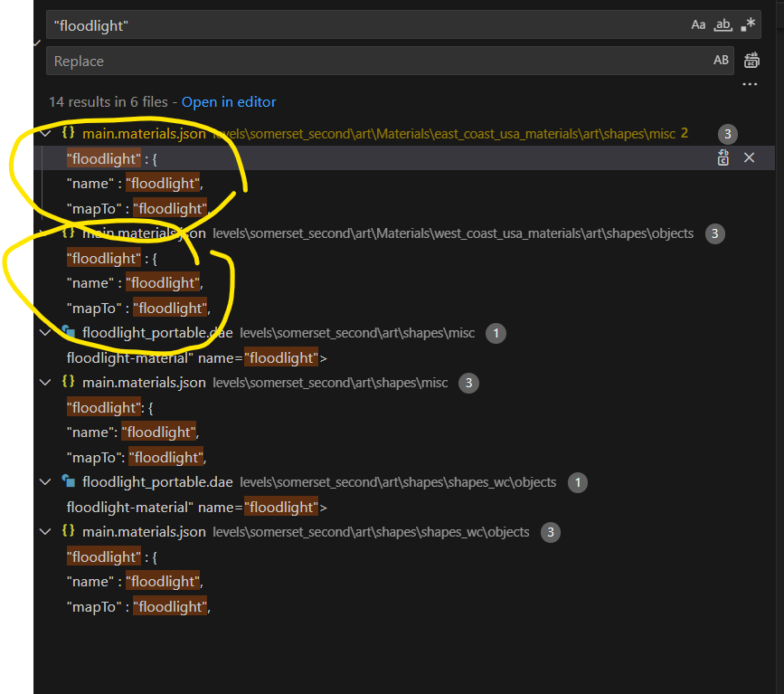Screen dimensions: 784x694
Task: Click DAE file icon in shapes_wc\objects row
Action: tap(69, 481)
